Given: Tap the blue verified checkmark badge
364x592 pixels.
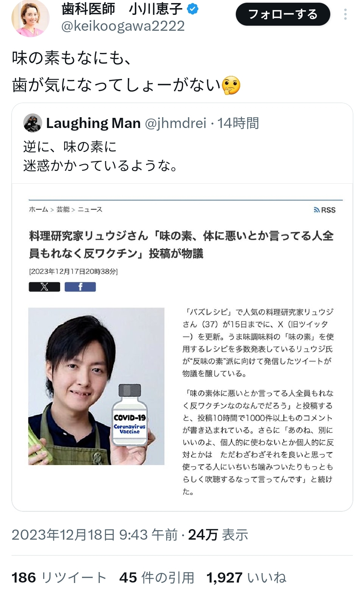Looking at the screenshot, I should (x=193, y=9).
